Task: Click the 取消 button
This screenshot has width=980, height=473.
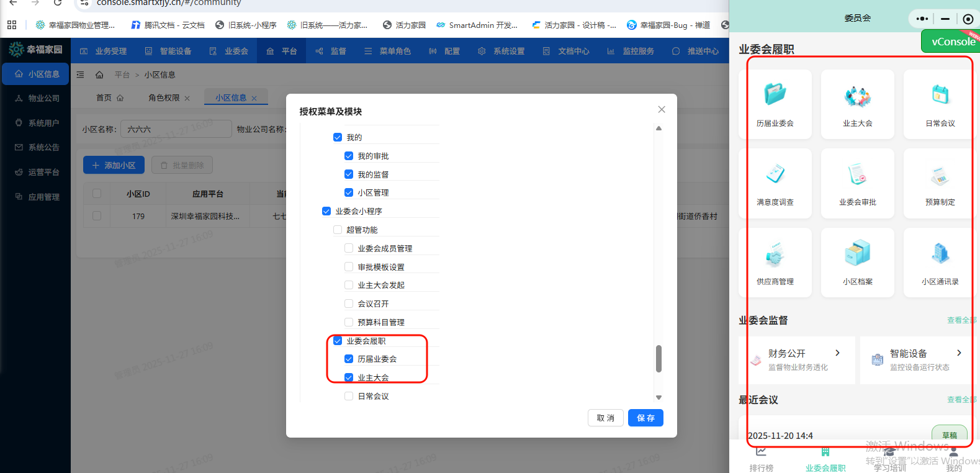Action: pyautogui.click(x=606, y=418)
